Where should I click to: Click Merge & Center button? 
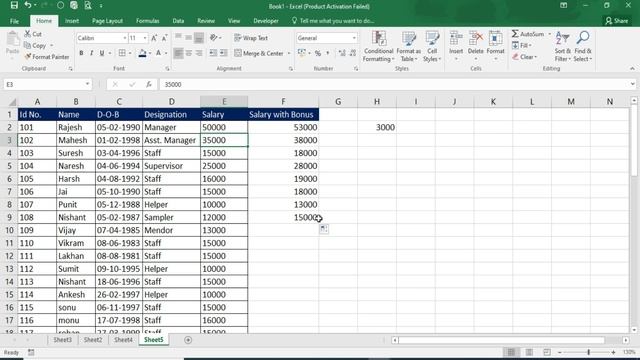259,53
